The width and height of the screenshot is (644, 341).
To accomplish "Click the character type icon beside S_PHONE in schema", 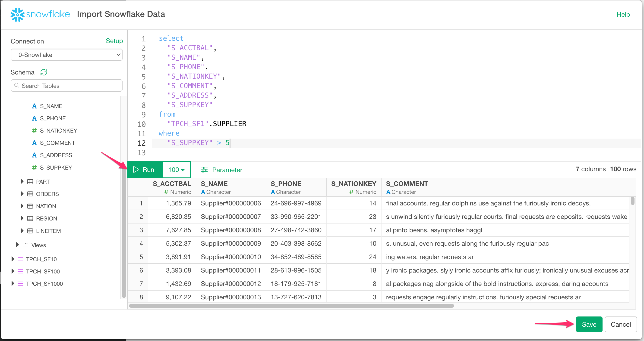I will [34, 118].
